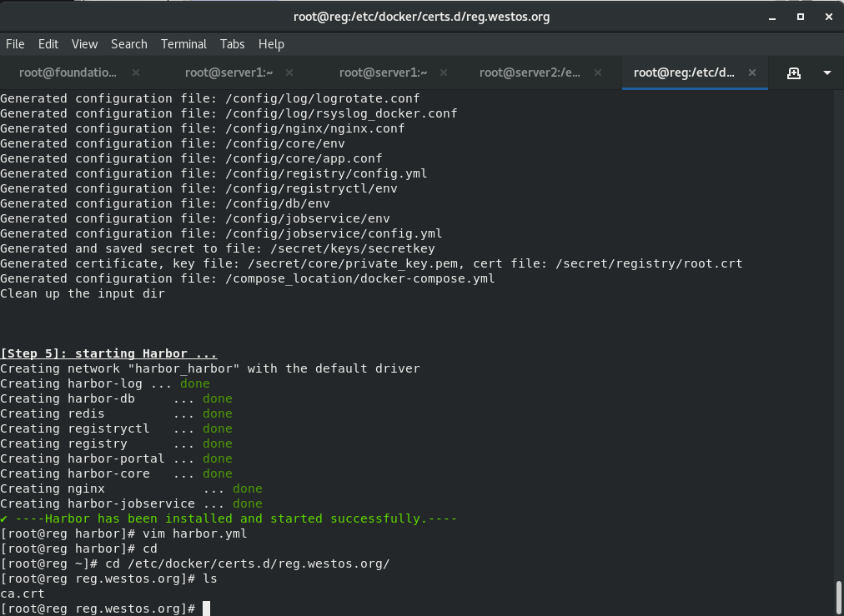
Task: Switch to the second root@server1:~ tab
Action: click(384, 73)
